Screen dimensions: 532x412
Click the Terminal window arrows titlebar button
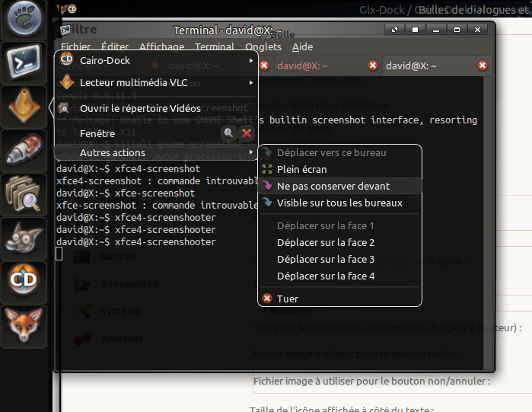pyautogui.click(x=394, y=30)
